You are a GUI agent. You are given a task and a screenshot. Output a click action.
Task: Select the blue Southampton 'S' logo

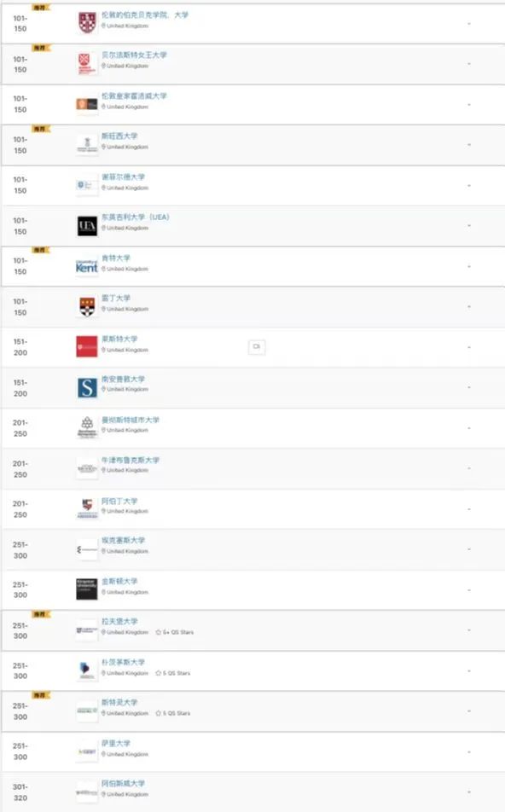(x=87, y=387)
